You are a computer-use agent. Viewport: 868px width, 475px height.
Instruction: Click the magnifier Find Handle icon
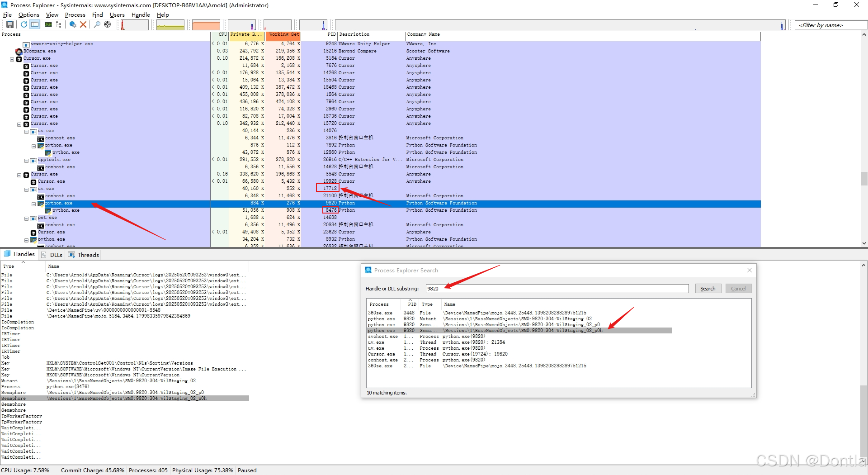point(97,24)
